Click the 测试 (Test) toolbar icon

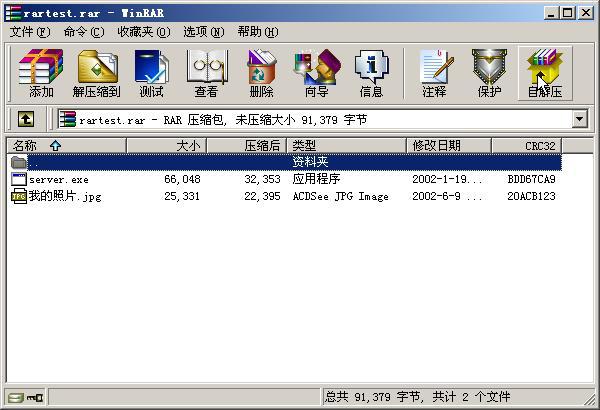(x=152, y=73)
